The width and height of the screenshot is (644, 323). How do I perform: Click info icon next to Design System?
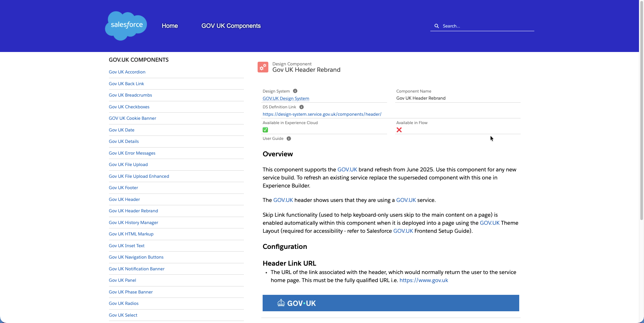click(295, 91)
